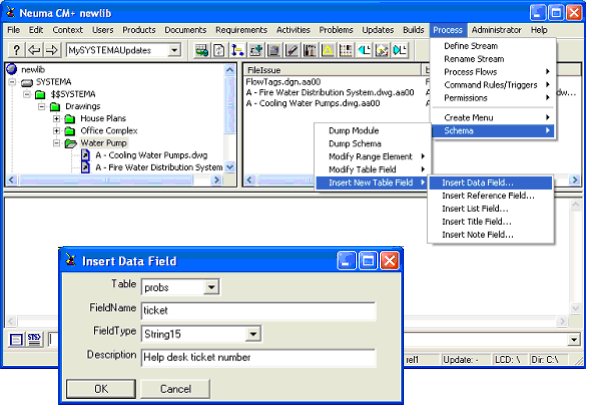This screenshot has width=592, height=416.
Task: Go back with the left arrow toolbar icon
Action: [34, 50]
